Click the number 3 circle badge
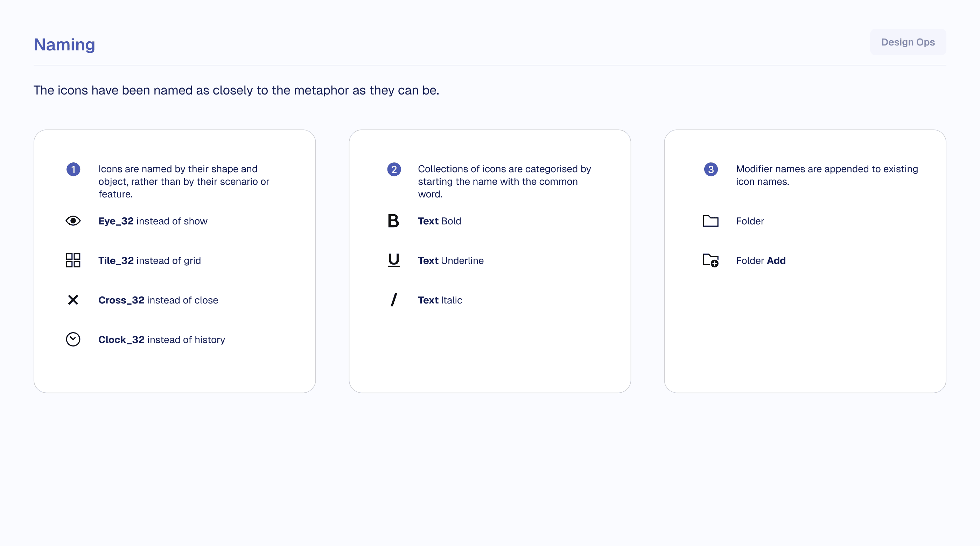This screenshot has width=980, height=546. [x=710, y=169]
